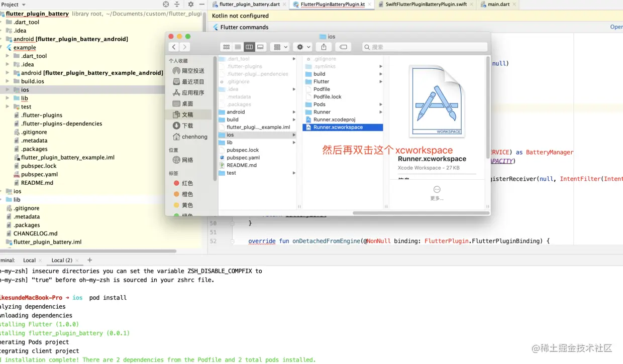Switch Finder to gallery view
Viewport: 623px width, 364px height.
(260, 47)
